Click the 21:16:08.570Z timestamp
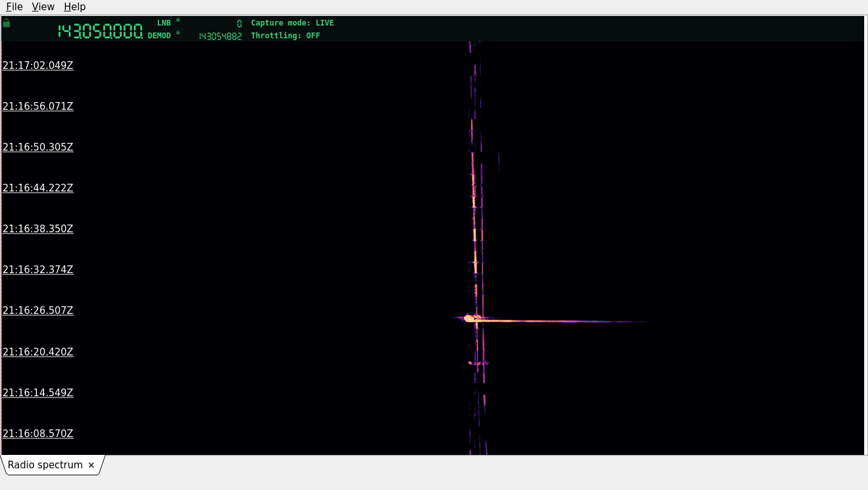 click(x=38, y=433)
